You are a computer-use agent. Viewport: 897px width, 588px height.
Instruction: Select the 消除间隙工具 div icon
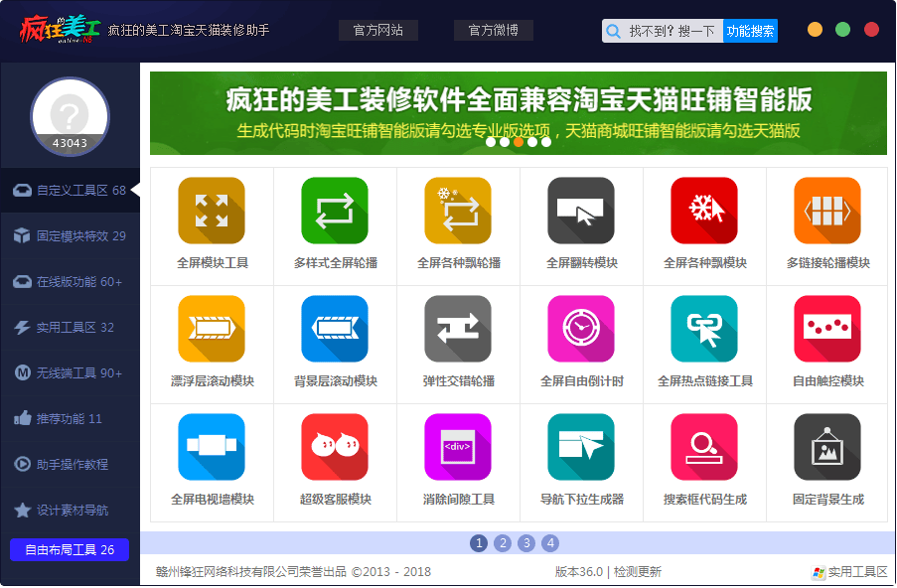coord(458,447)
